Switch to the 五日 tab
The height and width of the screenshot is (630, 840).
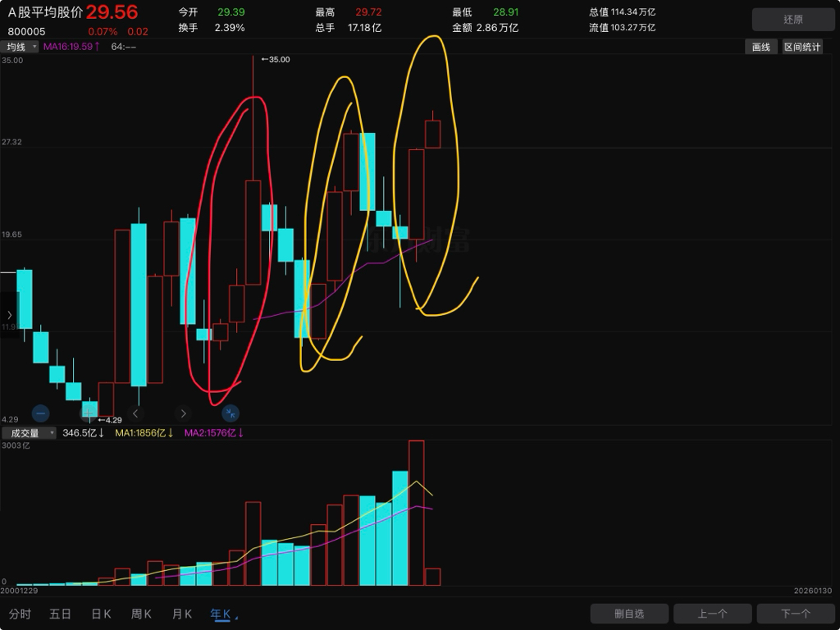point(60,614)
